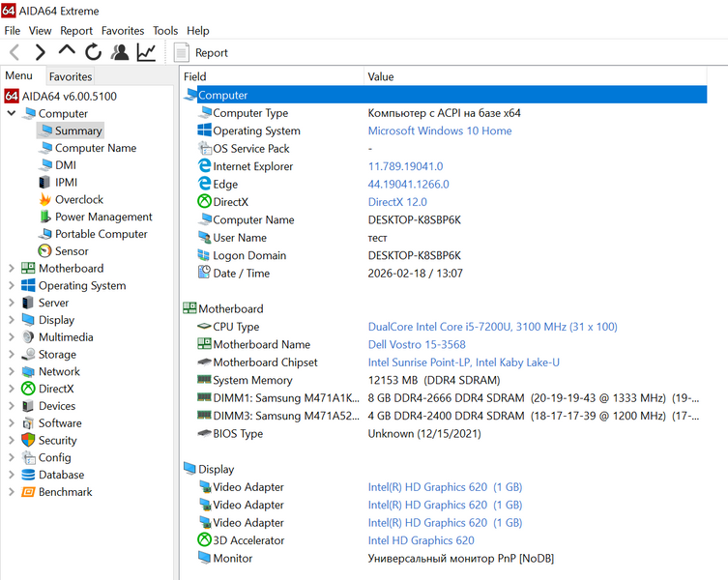Open the Help menu
Image resolution: width=728 pixels, height=580 pixels.
point(198,31)
